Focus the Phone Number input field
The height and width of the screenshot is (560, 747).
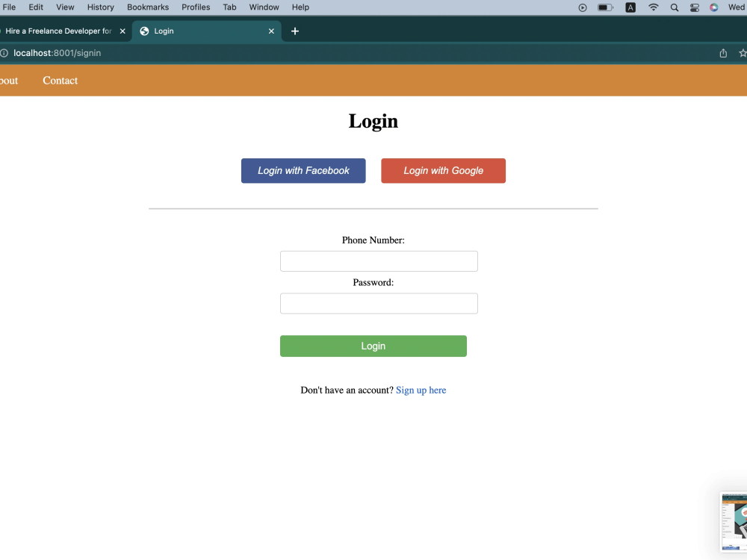pyautogui.click(x=379, y=261)
